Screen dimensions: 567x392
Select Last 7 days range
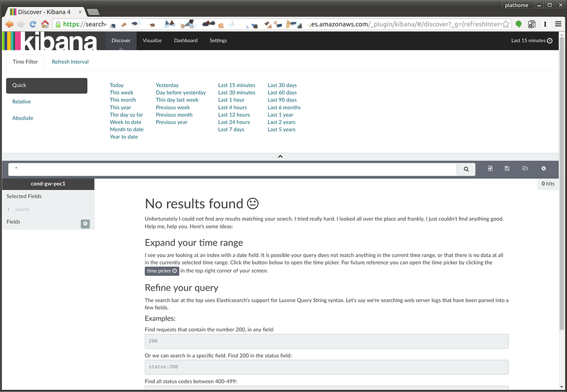point(231,129)
